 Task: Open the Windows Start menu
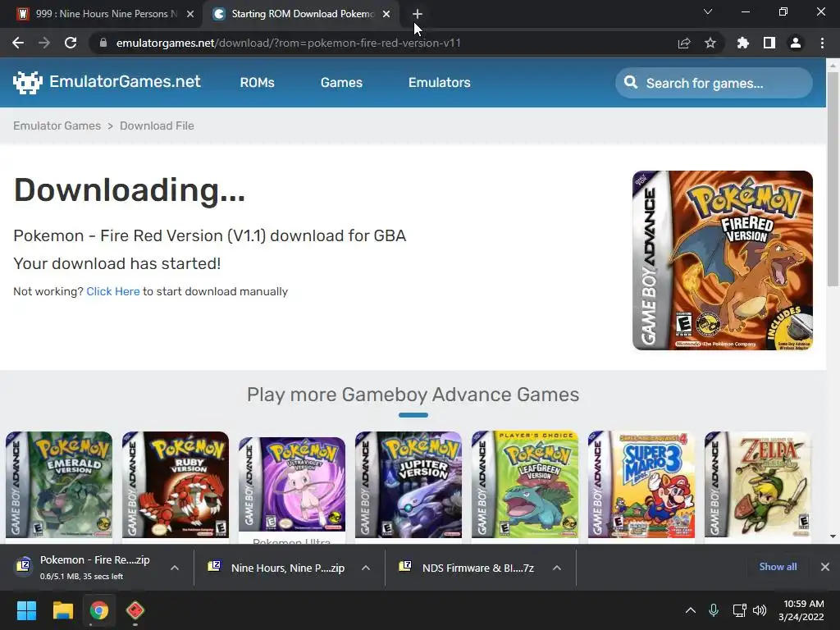click(26, 610)
